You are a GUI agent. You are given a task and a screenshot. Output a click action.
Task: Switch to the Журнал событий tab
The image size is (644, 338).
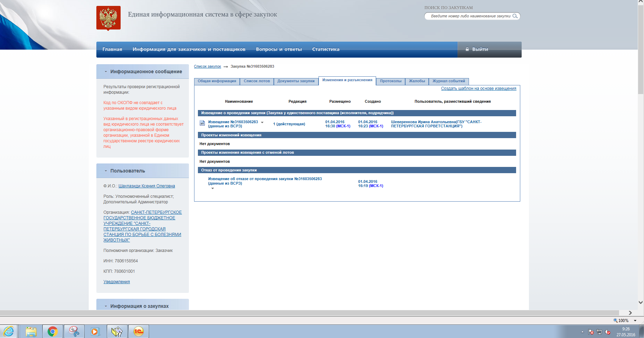point(449,81)
